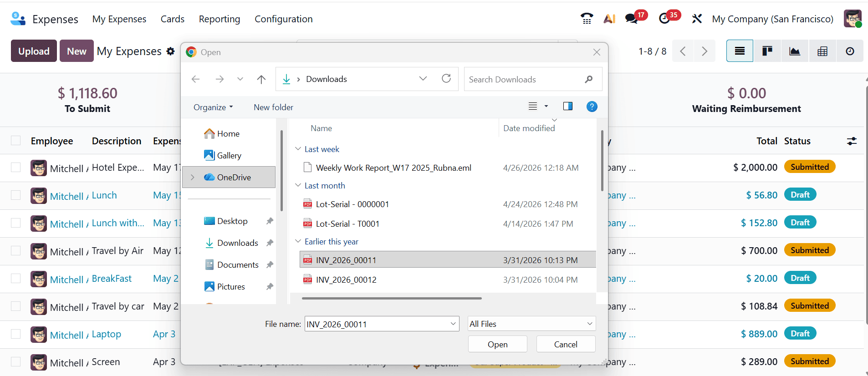The image size is (868, 376).
Task: Select Gallery in the navigation pane
Action: (x=229, y=155)
